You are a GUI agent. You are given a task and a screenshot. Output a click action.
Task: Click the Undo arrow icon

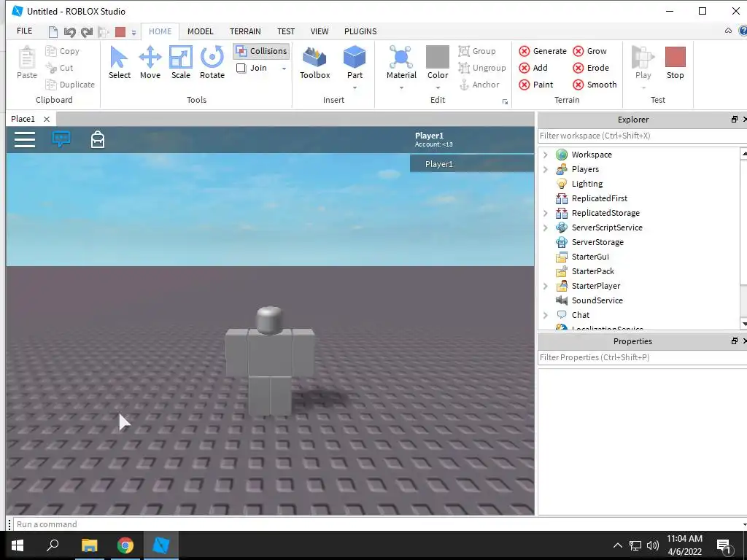[x=70, y=32]
